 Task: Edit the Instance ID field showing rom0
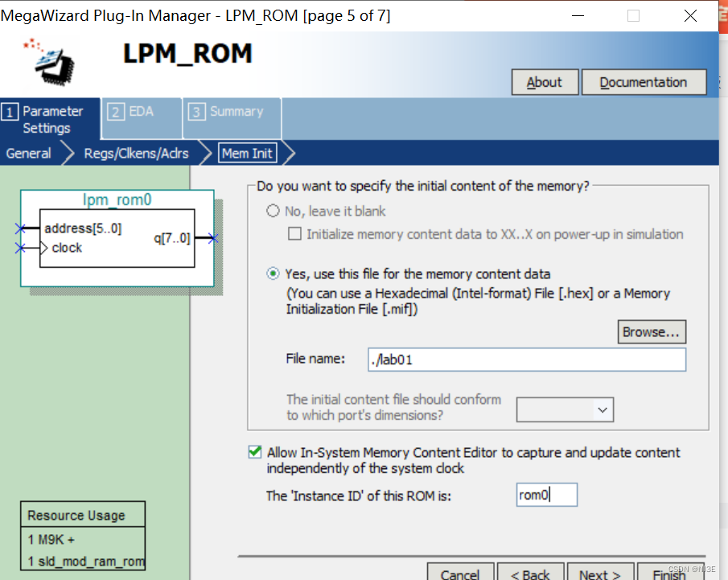pos(546,494)
